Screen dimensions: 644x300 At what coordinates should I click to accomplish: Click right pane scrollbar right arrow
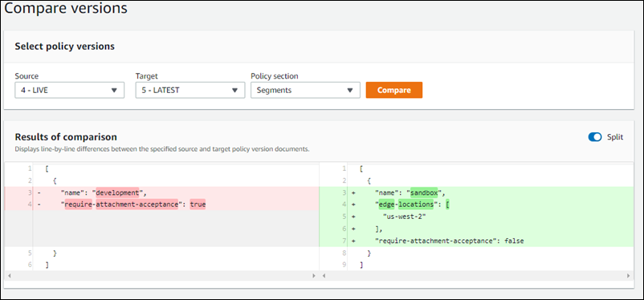[x=628, y=275]
